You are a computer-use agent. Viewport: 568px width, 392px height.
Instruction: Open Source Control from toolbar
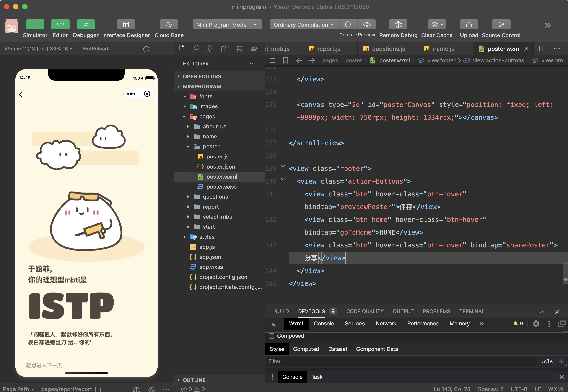point(501,25)
